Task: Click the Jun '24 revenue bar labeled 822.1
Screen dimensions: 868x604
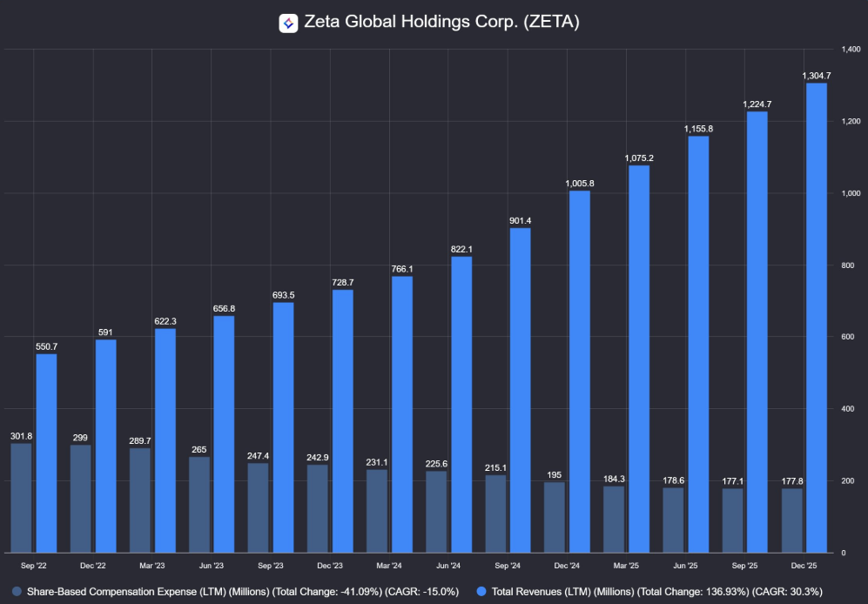Action: [x=461, y=405]
